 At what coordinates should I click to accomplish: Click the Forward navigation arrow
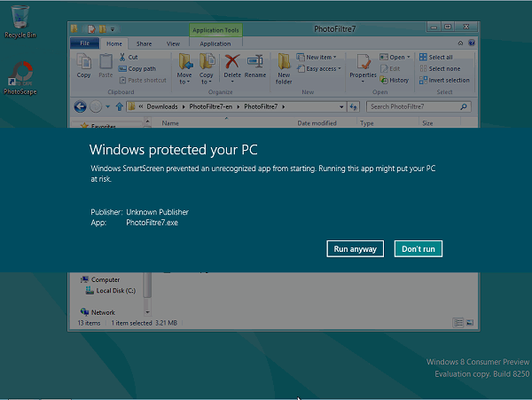coord(96,106)
